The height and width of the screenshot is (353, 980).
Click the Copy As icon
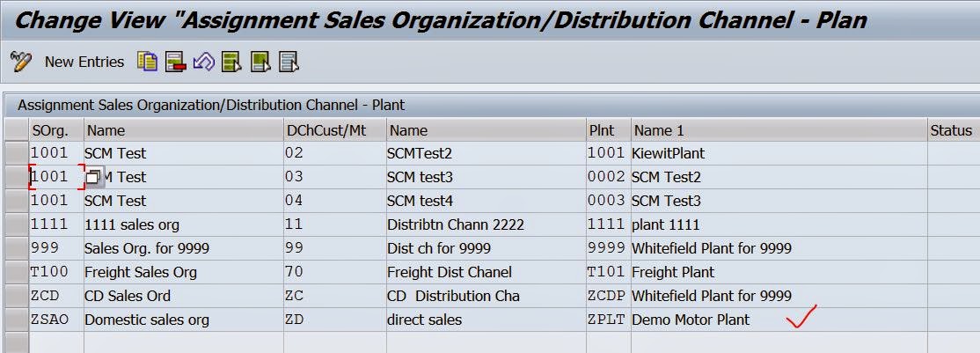click(147, 62)
